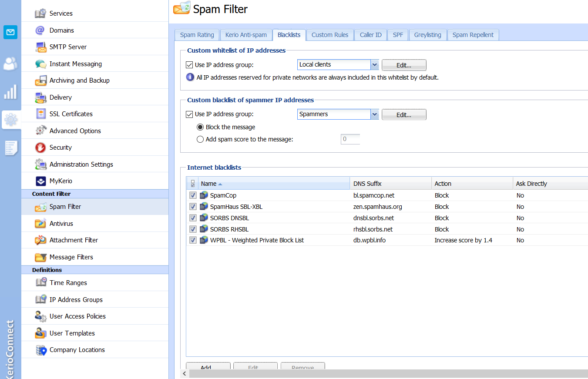This screenshot has width=588, height=379.
Task: Click the Message Filters icon
Action: (x=41, y=257)
